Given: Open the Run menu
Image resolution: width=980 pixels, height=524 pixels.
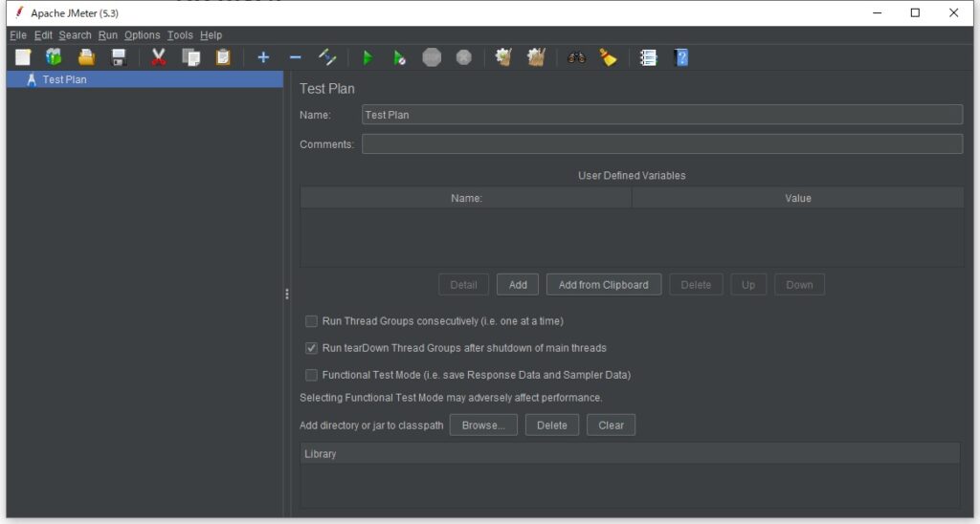Looking at the screenshot, I should (x=108, y=35).
